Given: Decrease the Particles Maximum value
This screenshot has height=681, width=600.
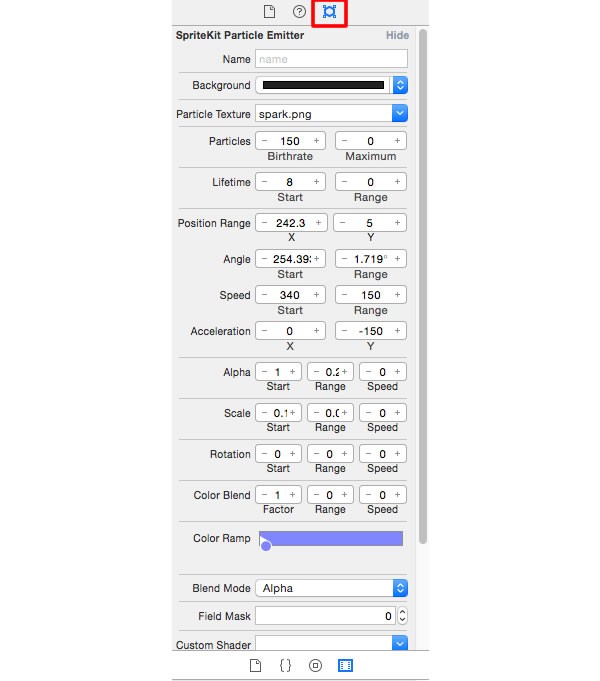Looking at the screenshot, I should click(344, 141).
